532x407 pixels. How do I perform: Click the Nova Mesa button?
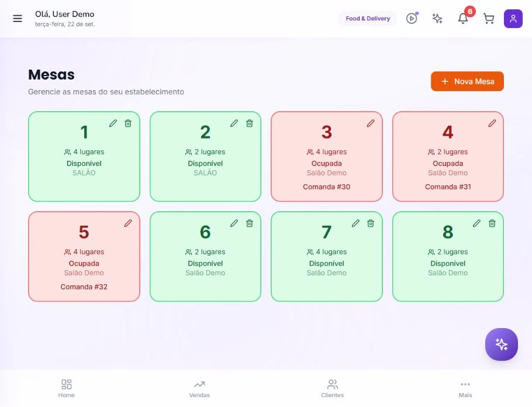pos(467,81)
